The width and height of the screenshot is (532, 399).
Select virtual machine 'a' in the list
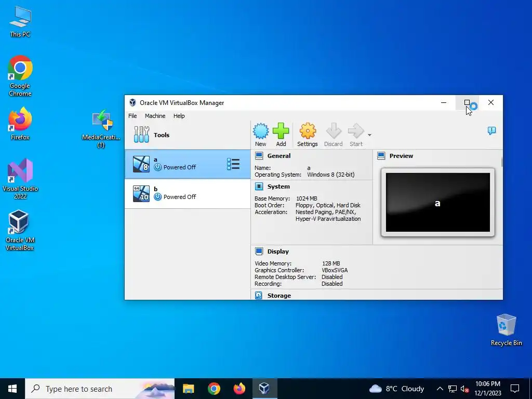pyautogui.click(x=188, y=164)
